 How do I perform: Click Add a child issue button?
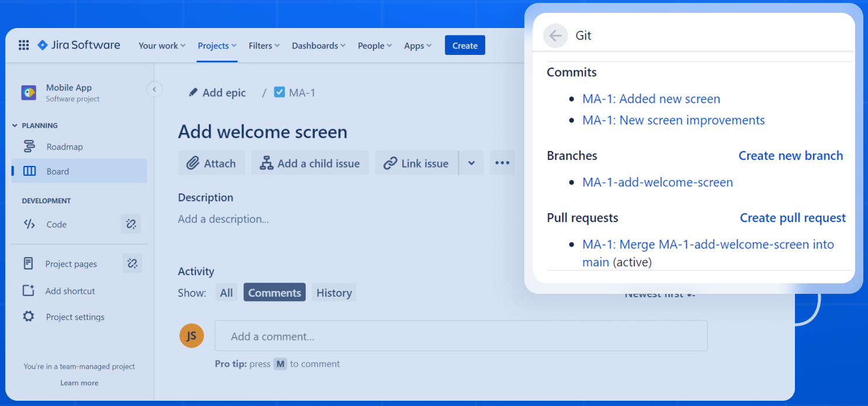[310, 163]
